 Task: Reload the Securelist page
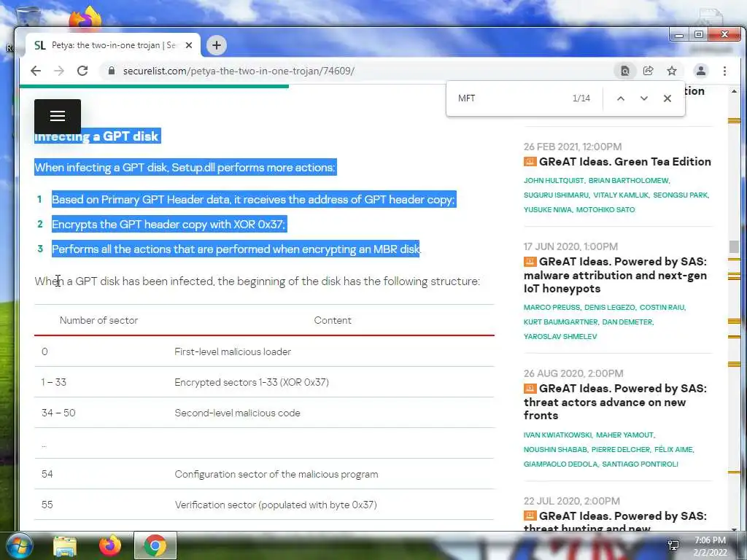click(x=82, y=71)
